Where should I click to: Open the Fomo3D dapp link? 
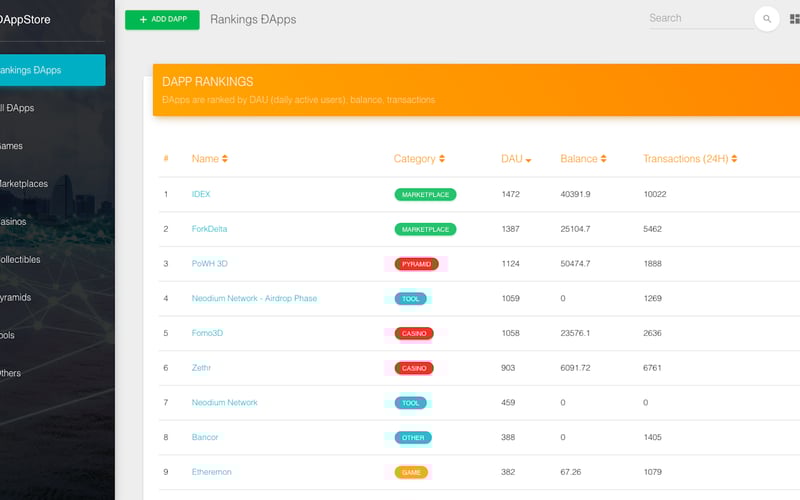(x=207, y=333)
